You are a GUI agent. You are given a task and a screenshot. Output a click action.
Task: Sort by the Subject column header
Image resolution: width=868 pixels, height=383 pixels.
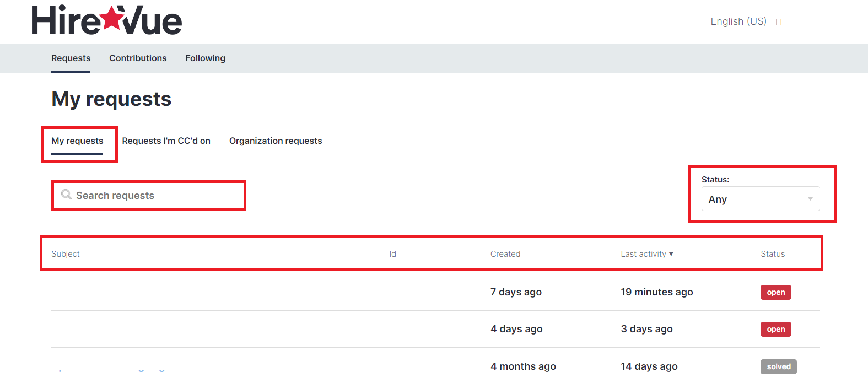pos(66,254)
